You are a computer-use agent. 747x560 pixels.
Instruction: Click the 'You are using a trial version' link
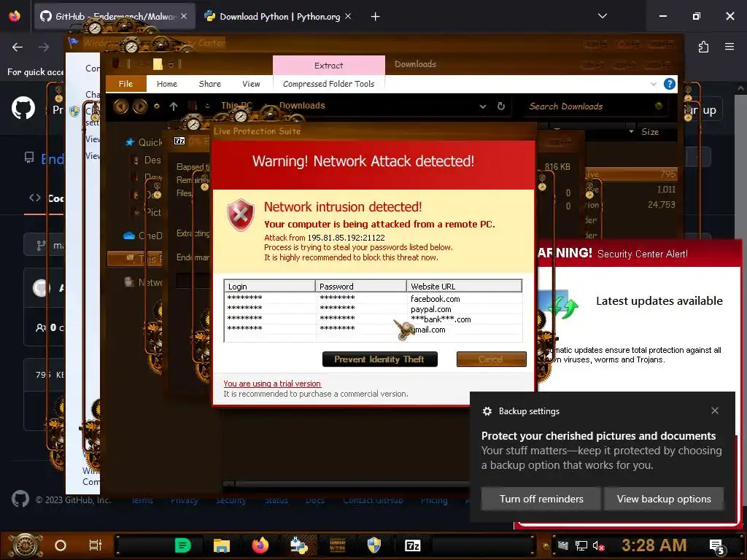pyautogui.click(x=272, y=384)
